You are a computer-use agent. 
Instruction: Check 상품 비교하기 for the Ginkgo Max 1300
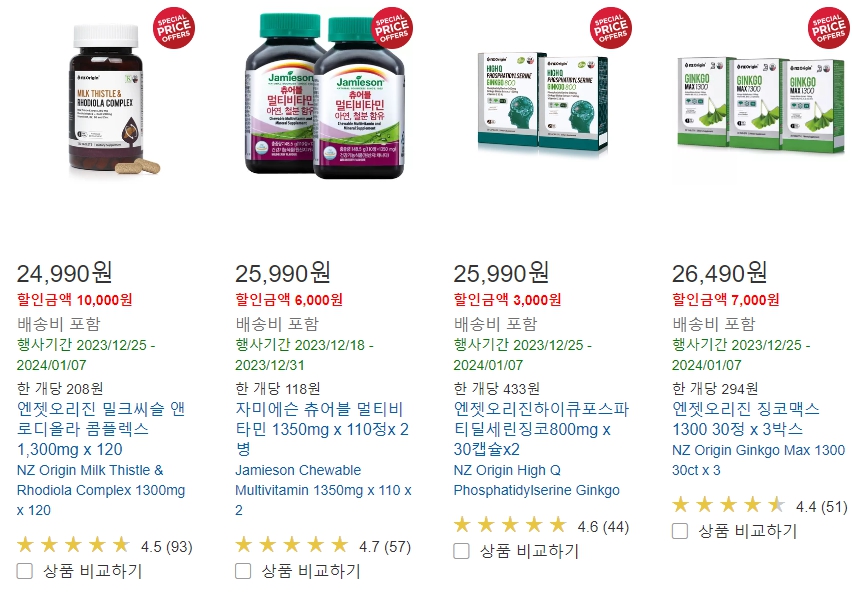tap(680, 530)
